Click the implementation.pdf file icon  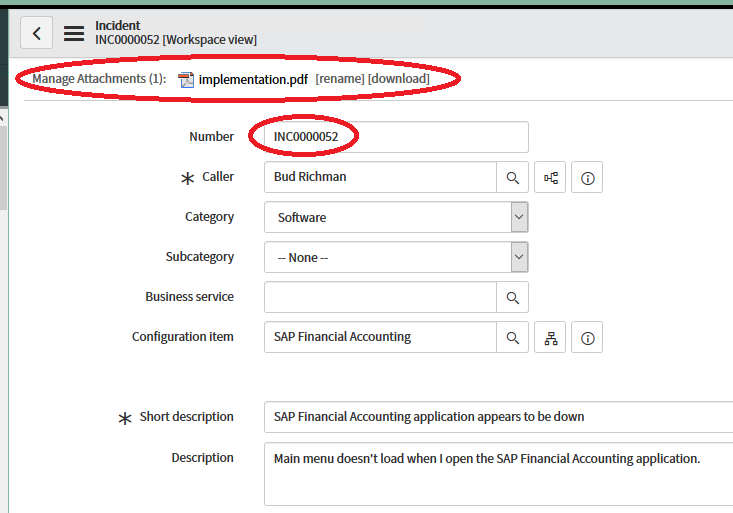(186, 79)
